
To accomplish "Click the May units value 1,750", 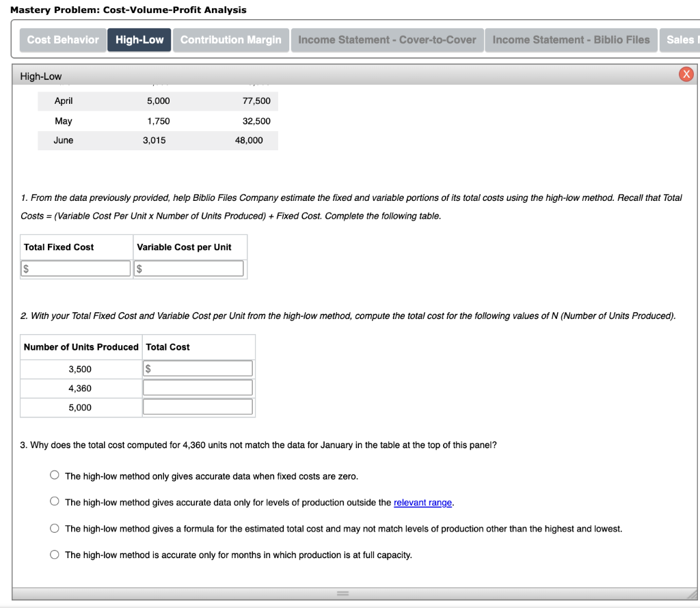I will pos(159,122).
